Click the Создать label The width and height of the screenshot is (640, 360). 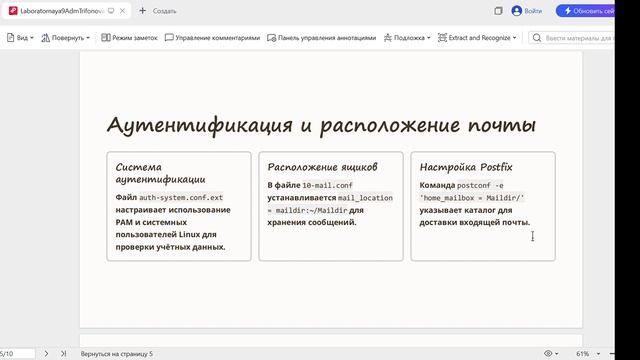[x=164, y=11]
